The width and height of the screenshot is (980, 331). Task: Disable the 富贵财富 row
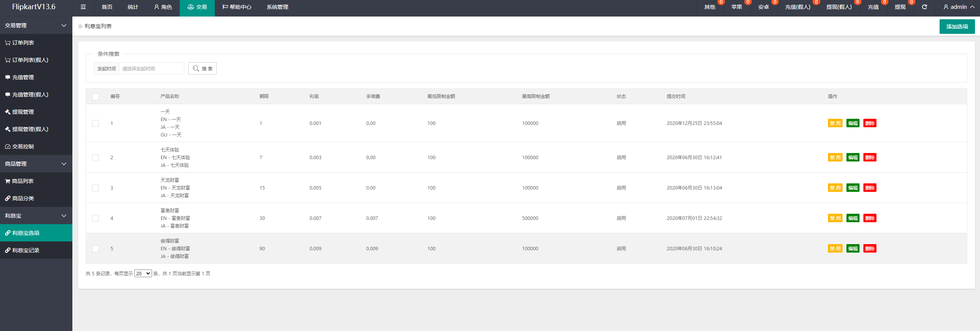[835, 218]
